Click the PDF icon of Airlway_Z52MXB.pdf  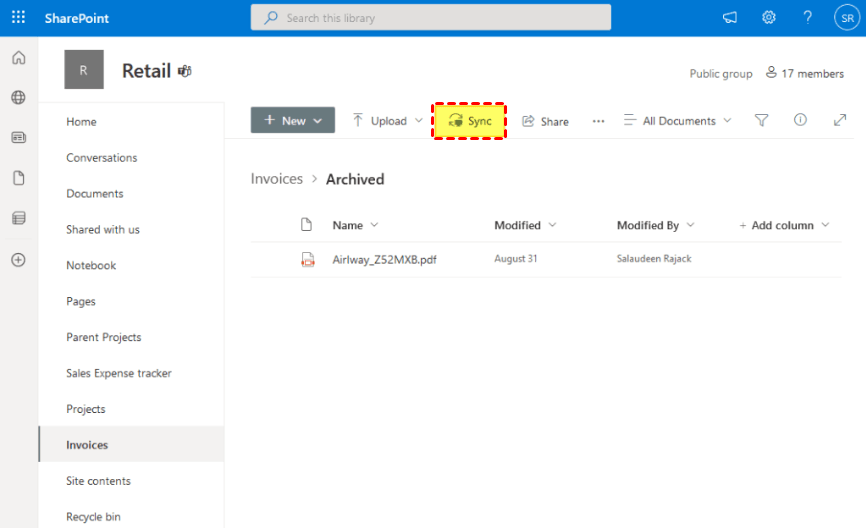coord(308,260)
